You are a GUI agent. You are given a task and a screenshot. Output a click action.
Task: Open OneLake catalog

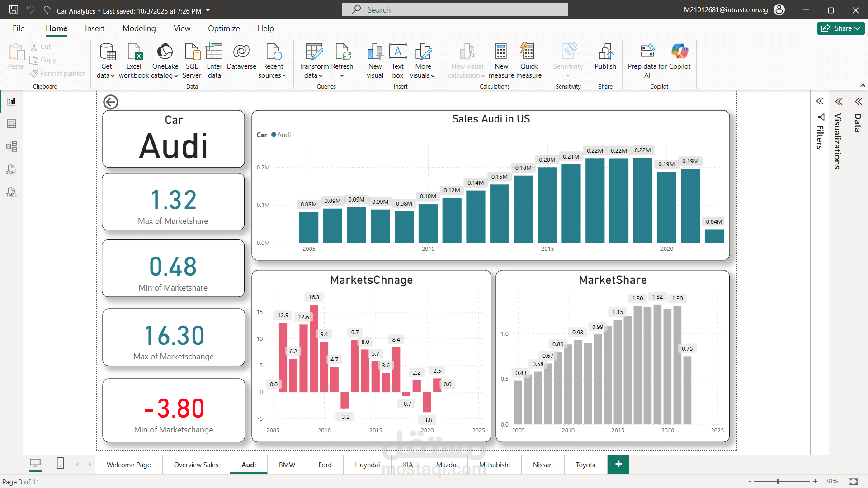165,61
